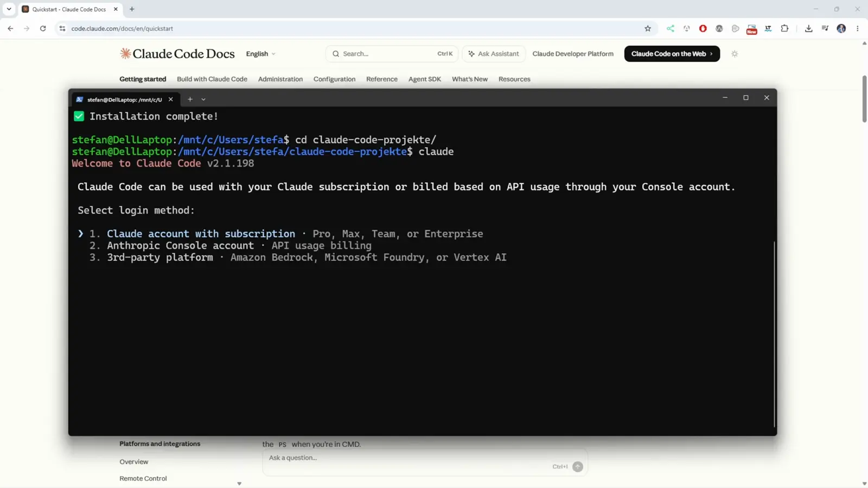Close the stefan@DellLaptop terminal tab
Viewport: 868px width, 488px height.
pyautogui.click(x=171, y=99)
